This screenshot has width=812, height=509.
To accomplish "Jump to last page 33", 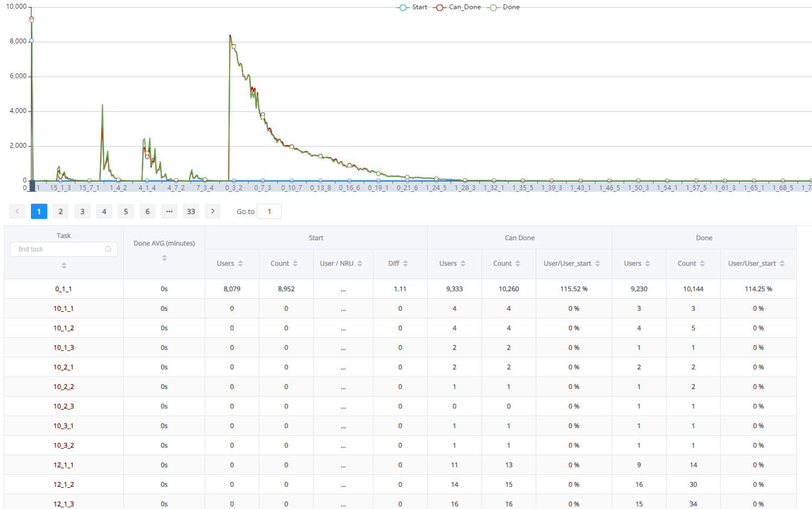I will click(x=191, y=211).
